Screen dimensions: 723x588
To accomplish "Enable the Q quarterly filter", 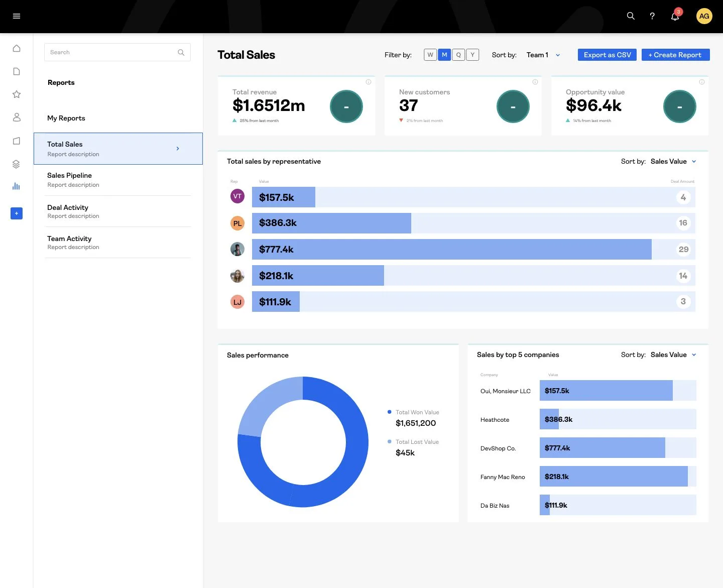I will tap(458, 55).
